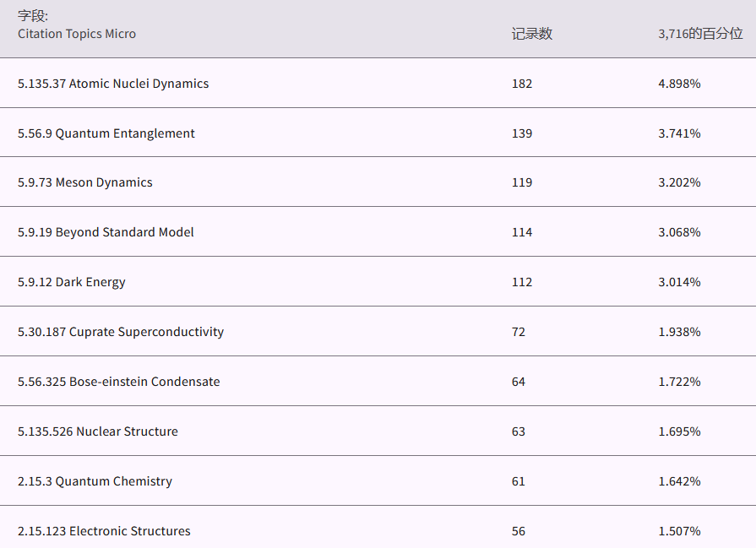Viewport: 756px width, 548px height.
Task: Click record count 119 for Meson Dynamics
Action: [522, 182]
